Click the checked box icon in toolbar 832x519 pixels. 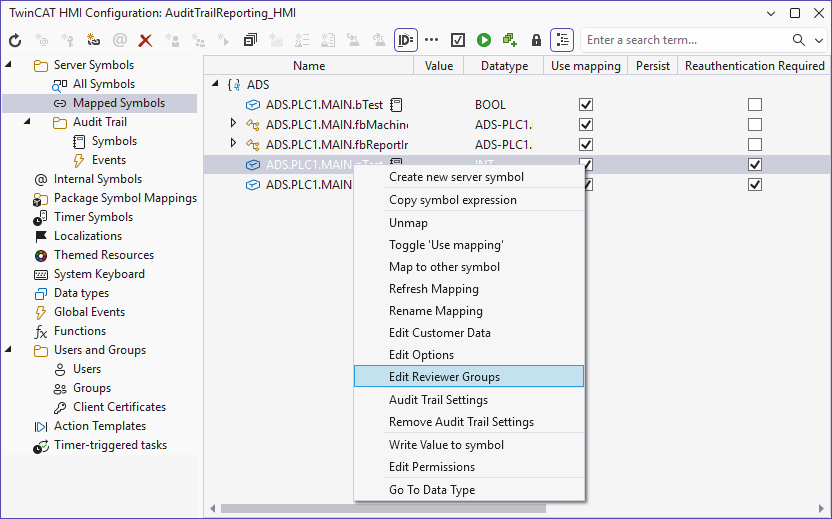click(458, 40)
